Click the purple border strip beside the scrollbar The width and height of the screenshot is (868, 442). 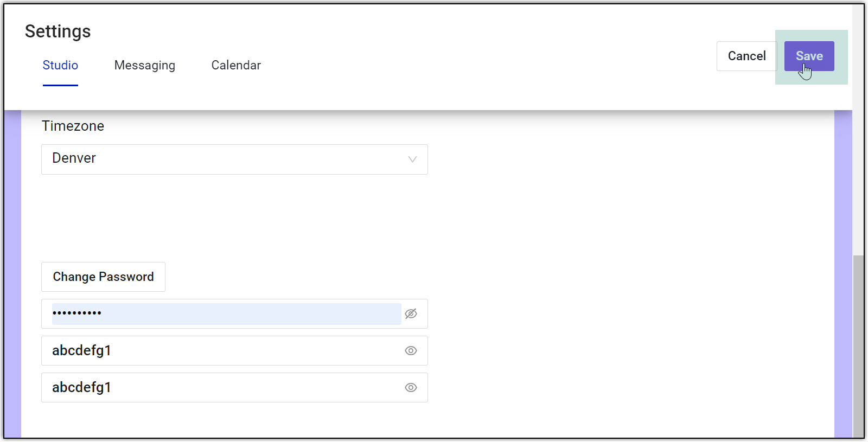[x=843, y=271]
